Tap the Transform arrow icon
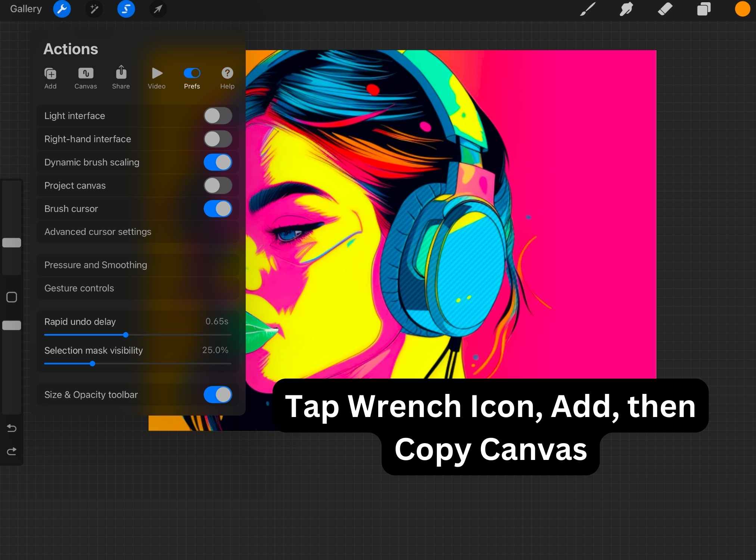Viewport: 756px width, 560px height. (158, 9)
